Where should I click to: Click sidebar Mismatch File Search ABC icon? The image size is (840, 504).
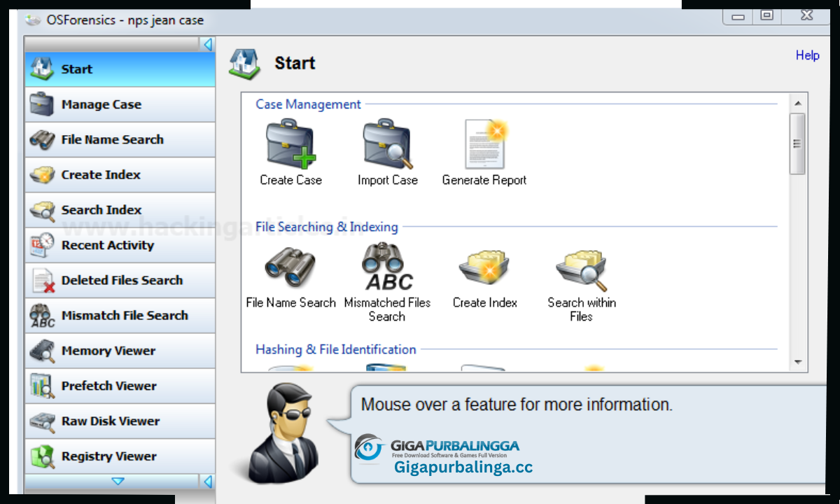[42, 316]
